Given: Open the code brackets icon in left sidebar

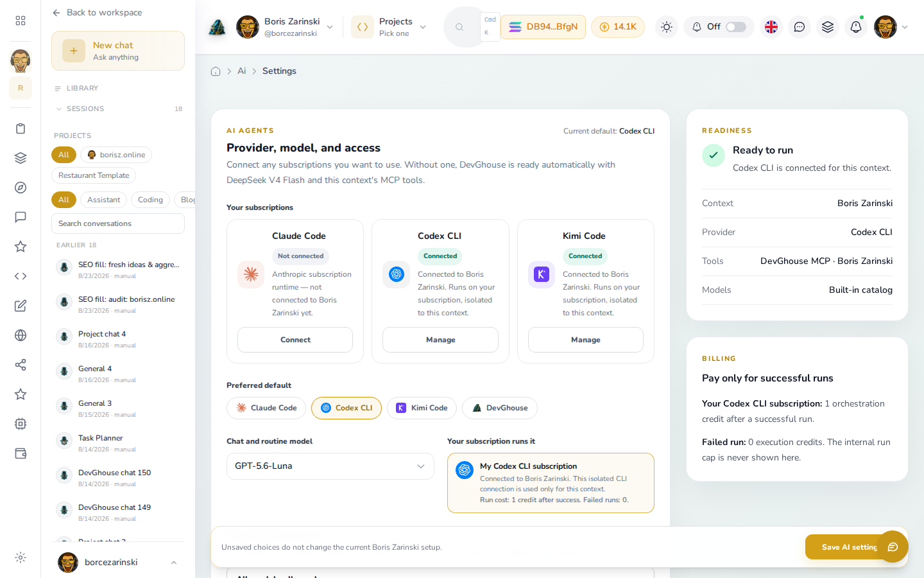Looking at the screenshot, I should pos(21,276).
